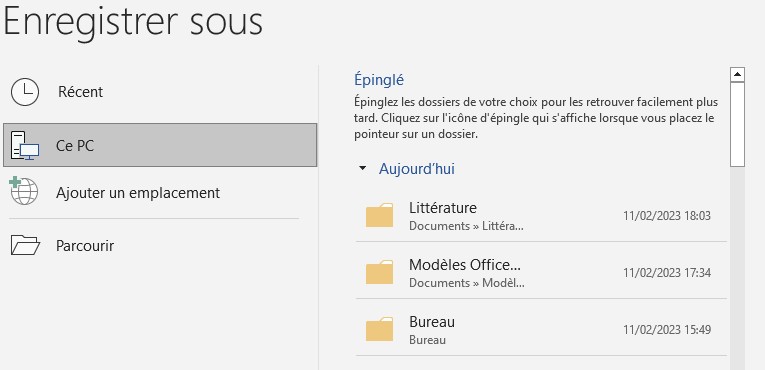This screenshot has width=765, height=370.
Task: Select the Littérature folder name
Action: [x=443, y=208]
